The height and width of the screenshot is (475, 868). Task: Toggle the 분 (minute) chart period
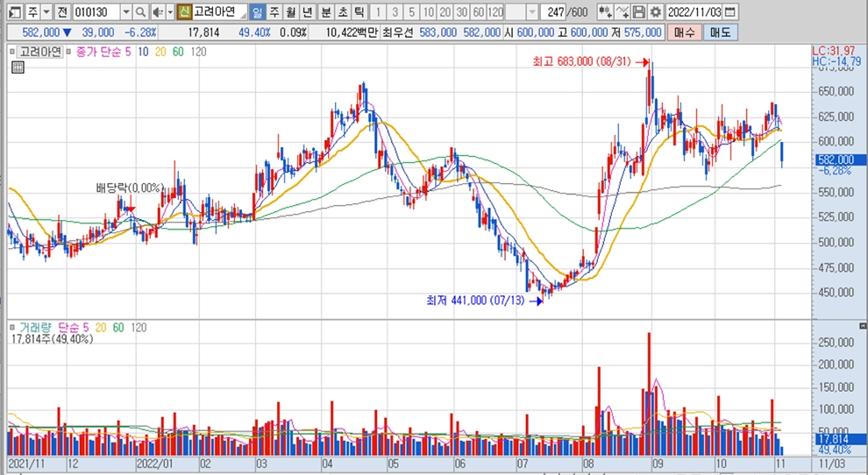point(326,12)
